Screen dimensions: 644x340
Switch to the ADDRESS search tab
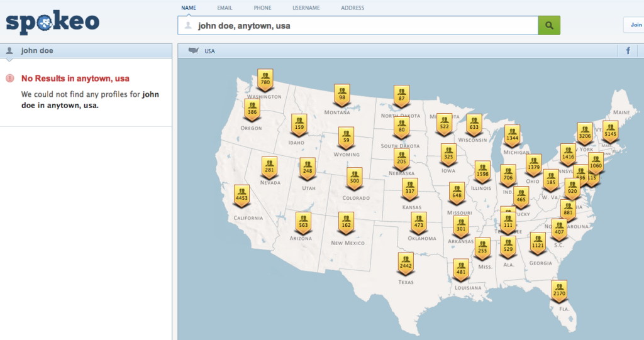point(352,8)
